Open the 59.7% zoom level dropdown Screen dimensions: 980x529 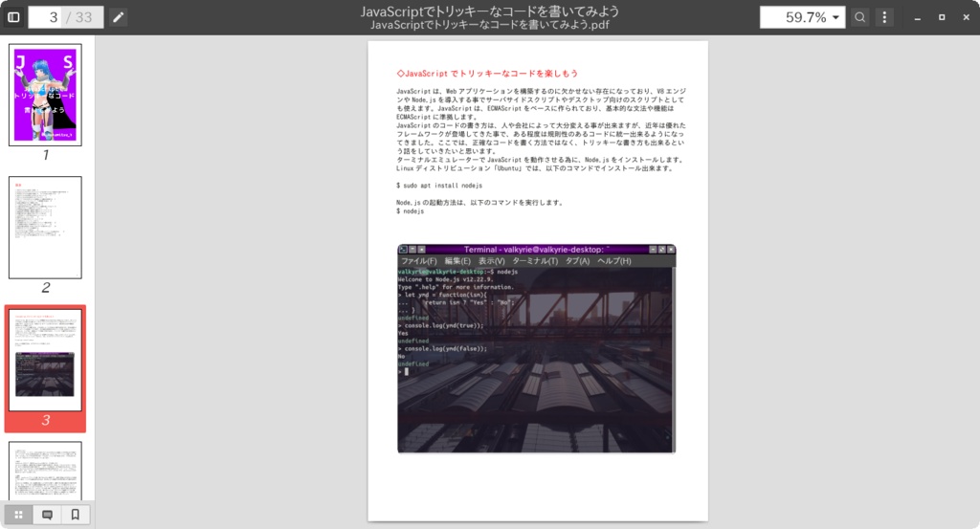pyautogui.click(x=803, y=17)
